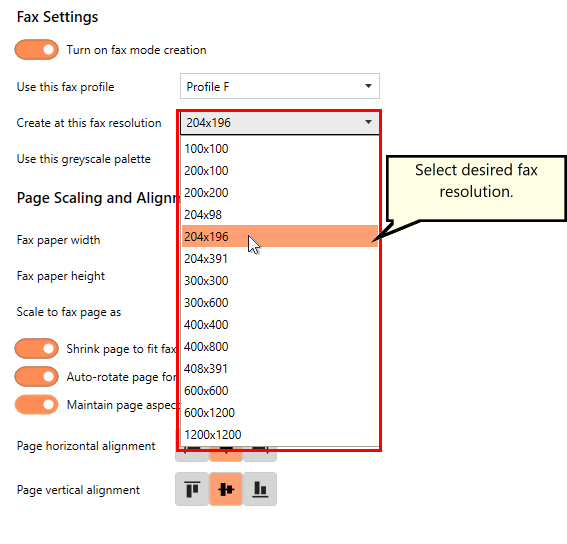Collapse the fax resolution combo box showing 204x196
This screenshot has height=544, width=567.
pyautogui.click(x=280, y=123)
